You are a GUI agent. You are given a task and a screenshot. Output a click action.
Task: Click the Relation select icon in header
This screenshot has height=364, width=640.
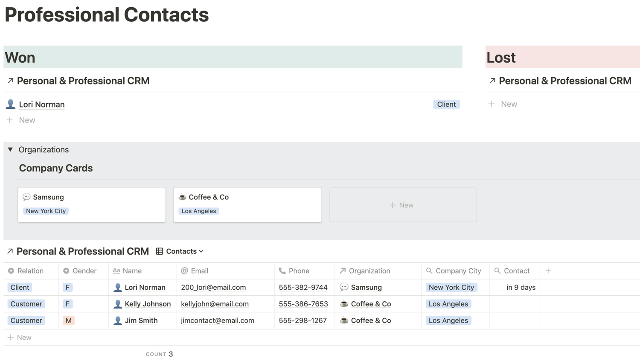(11, 271)
